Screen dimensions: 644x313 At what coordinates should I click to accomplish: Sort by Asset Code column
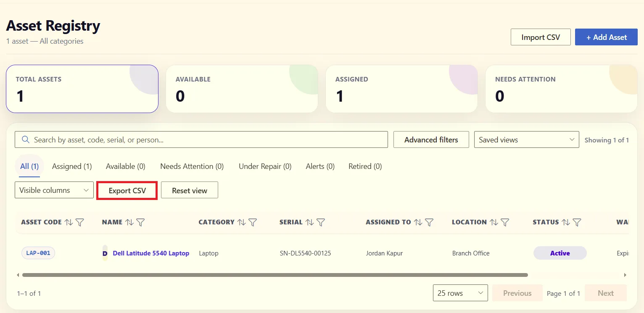tap(69, 222)
